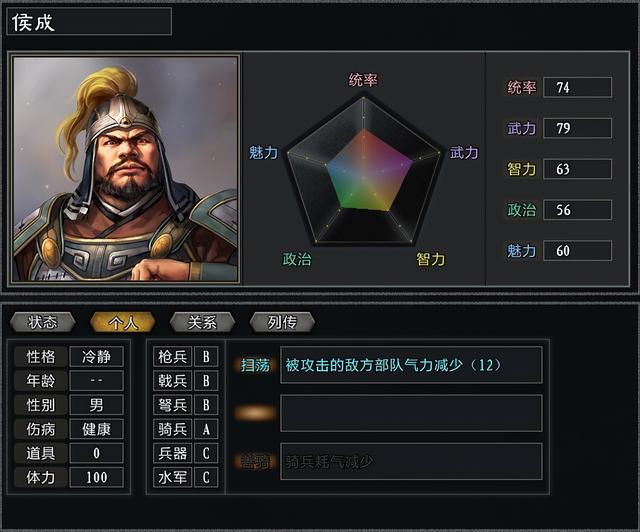Click the 扫荡 skill description text box
Image resolution: width=640 pixels, height=532 pixels.
[x=411, y=365]
